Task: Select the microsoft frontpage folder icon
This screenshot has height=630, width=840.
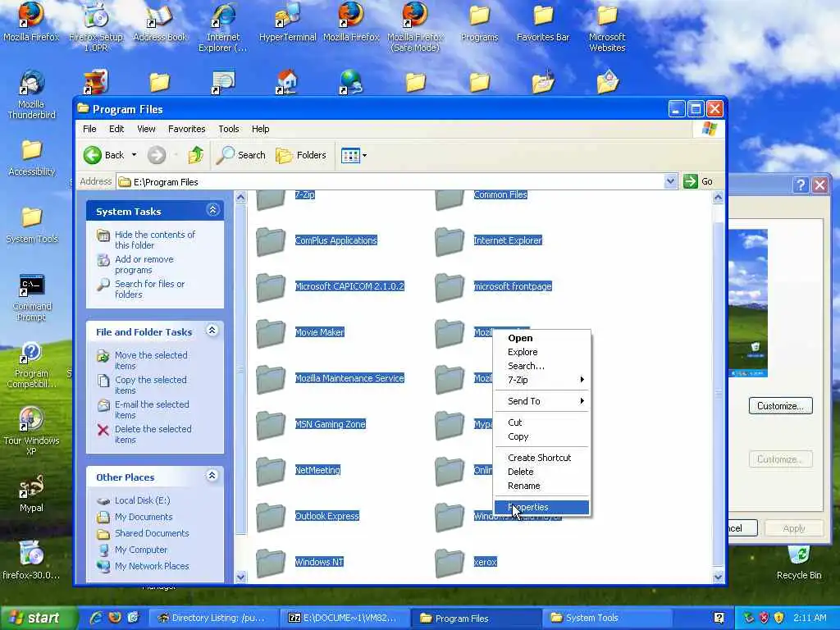Action: pyautogui.click(x=450, y=287)
